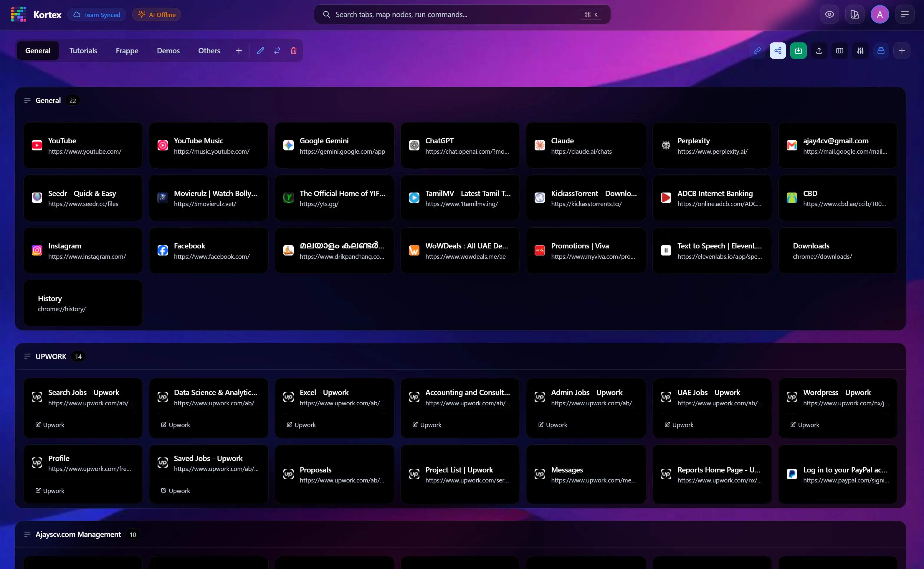The width and height of the screenshot is (924, 569).
Task: Open the History chrome card
Action: coord(83,303)
